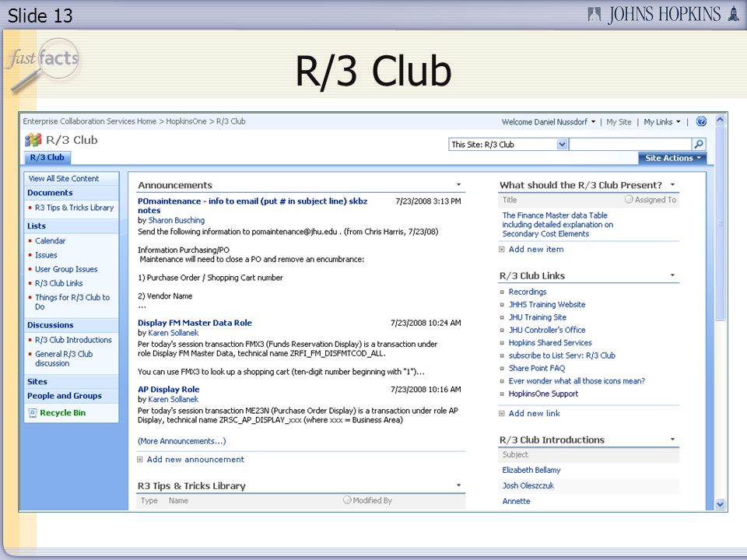
Task: Click the Recycle Bin icon
Action: [33, 413]
